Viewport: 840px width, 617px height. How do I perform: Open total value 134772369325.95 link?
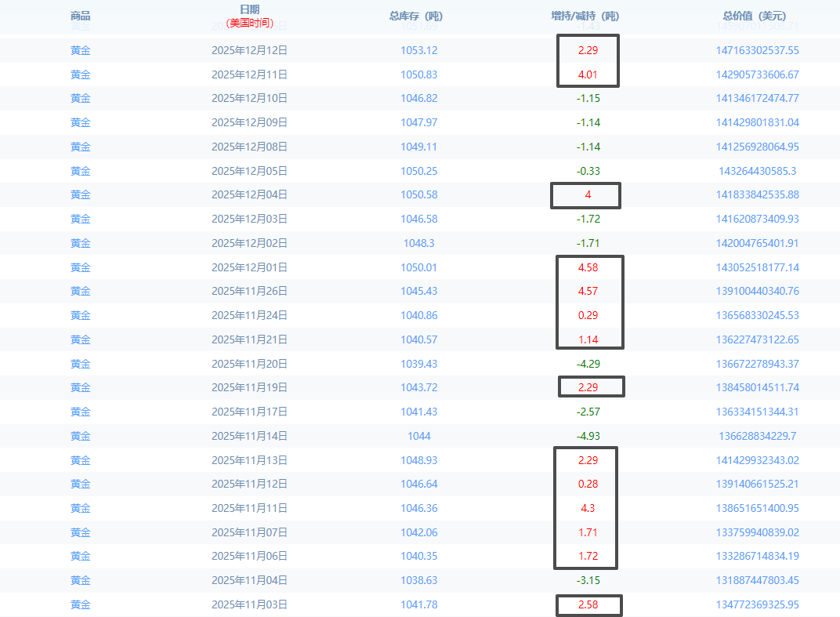tap(757, 604)
